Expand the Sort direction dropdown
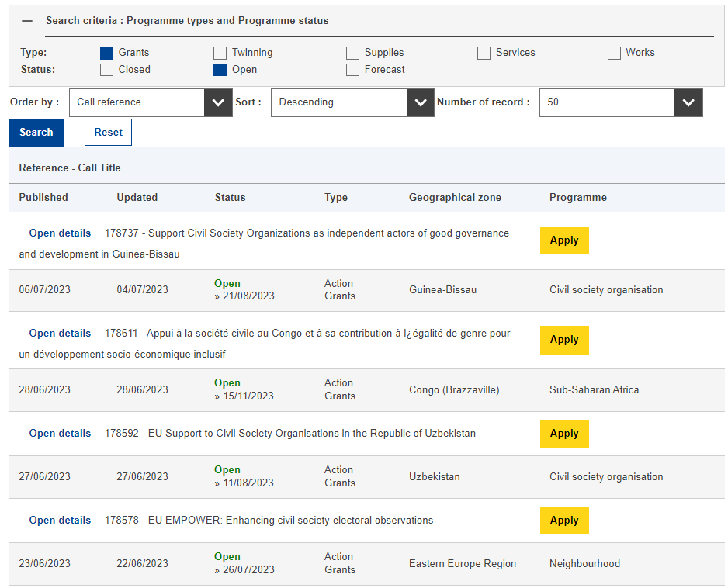This screenshot has width=728, height=588. coord(352,102)
